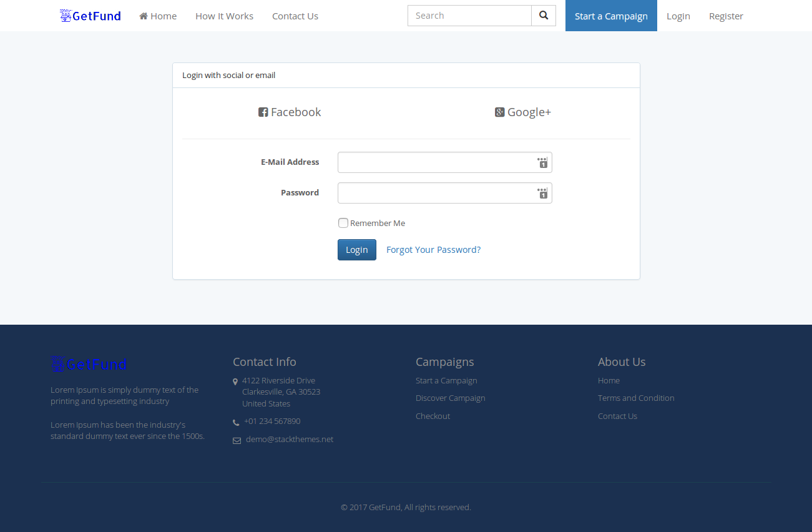
Task: Click the GetFund logo in the footer
Action: [x=89, y=364]
